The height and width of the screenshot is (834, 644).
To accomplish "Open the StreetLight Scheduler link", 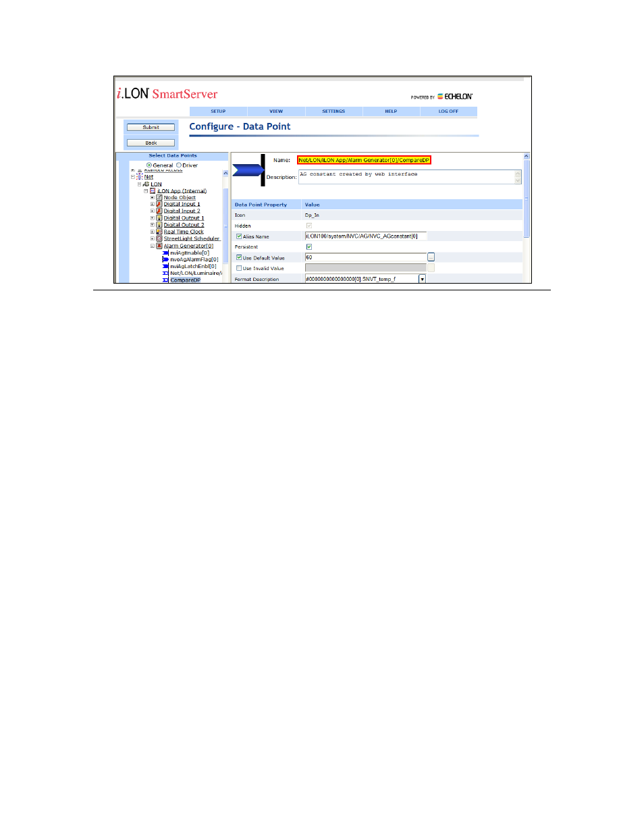I will 192,238.
